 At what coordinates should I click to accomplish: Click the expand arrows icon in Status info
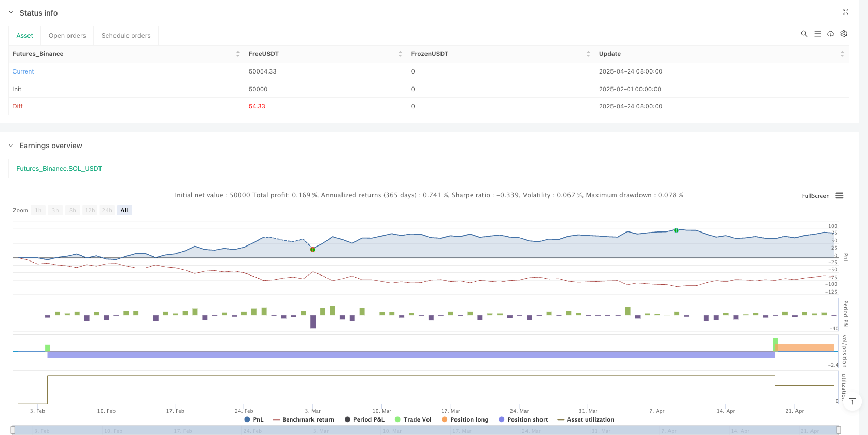[846, 12]
